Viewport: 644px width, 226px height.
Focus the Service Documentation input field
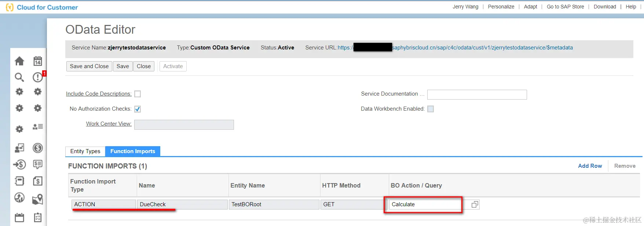point(477,95)
